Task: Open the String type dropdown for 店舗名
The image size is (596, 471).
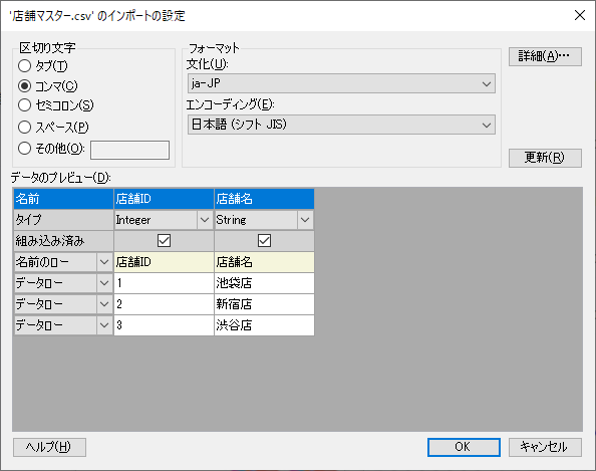Action: (x=305, y=220)
